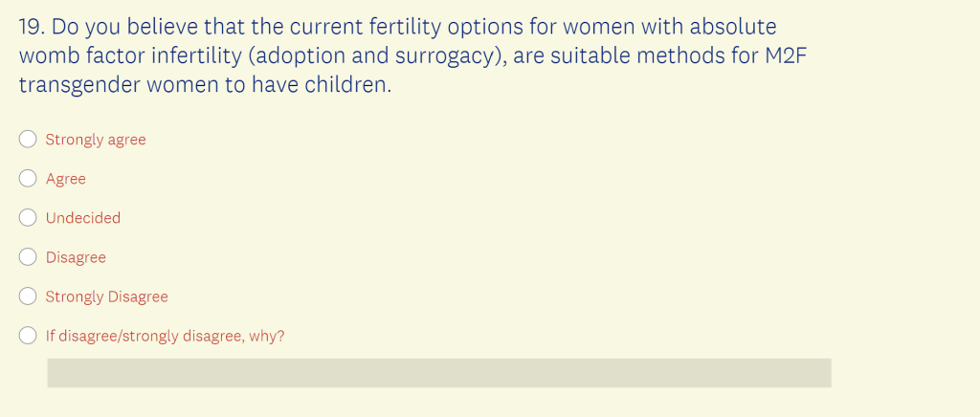Select the "Strongly agree" radio button
This screenshot has width=980, height=417.
tap(29, 140)
